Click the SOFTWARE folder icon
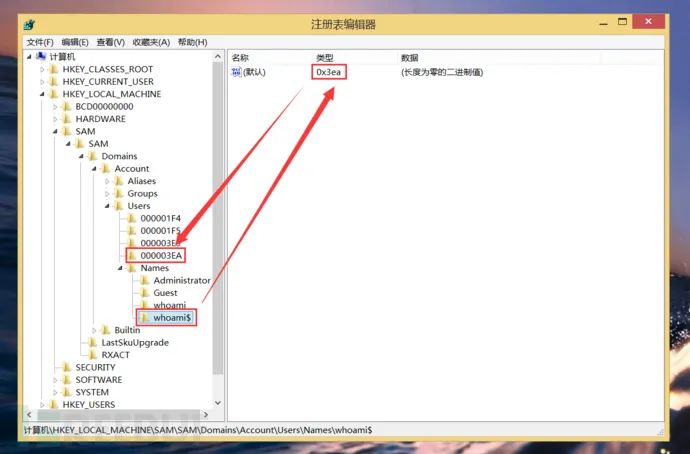The height and width of the screenshot is (454, 690). coord(66,379)
